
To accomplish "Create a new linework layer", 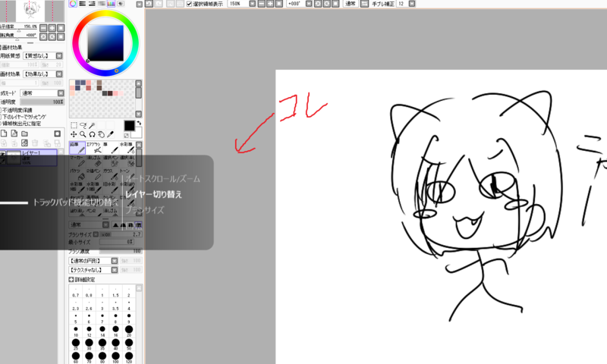I will 14,133.
